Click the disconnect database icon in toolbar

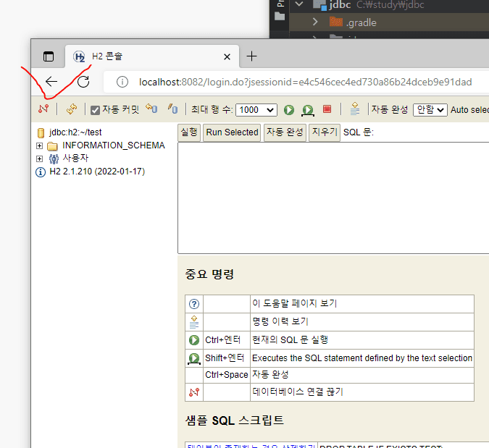(43, 109)
